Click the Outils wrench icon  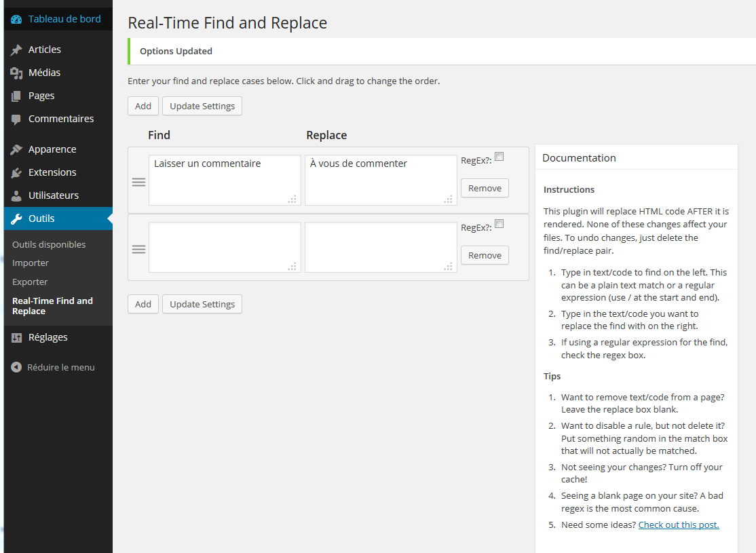pyautogui.click(x=16, y=219)
